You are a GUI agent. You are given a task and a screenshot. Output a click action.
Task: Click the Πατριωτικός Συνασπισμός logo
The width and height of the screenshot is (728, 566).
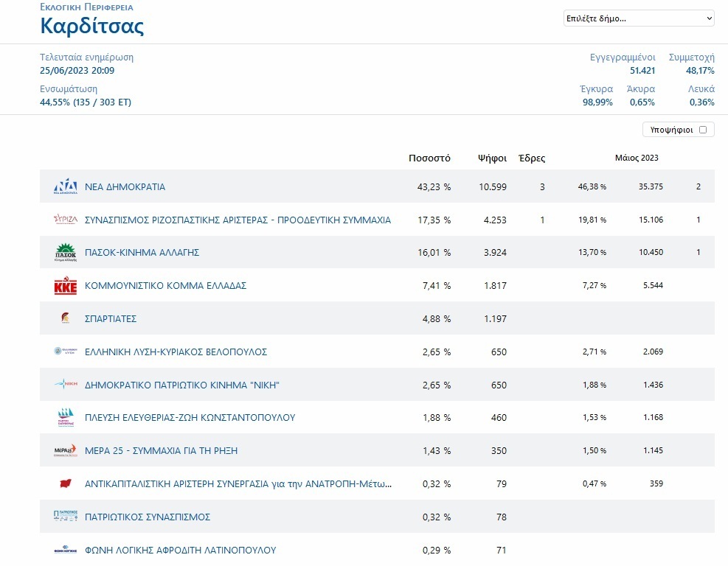(66, 516)
